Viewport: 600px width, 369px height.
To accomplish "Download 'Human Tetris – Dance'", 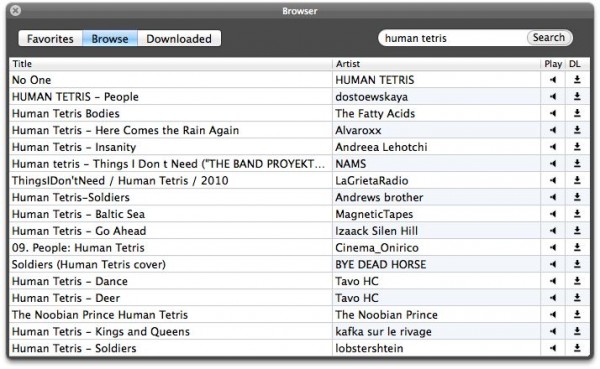I will coord(577,281).
